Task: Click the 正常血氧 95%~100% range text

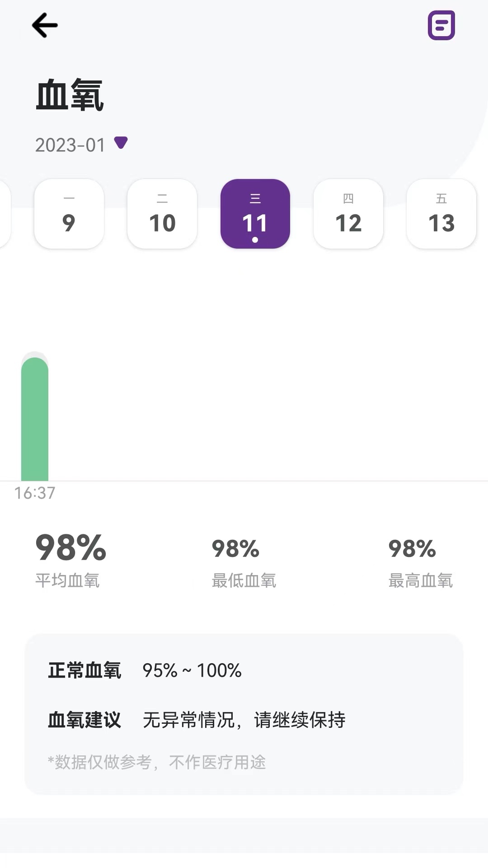Action: (x=145, y=671)
